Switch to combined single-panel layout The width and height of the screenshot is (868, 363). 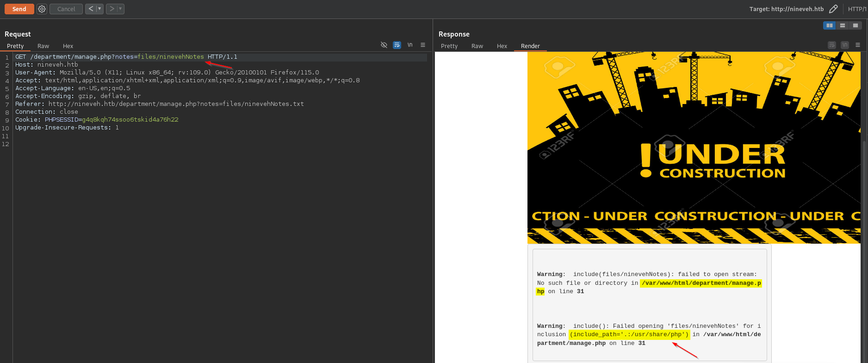point(855,25)
